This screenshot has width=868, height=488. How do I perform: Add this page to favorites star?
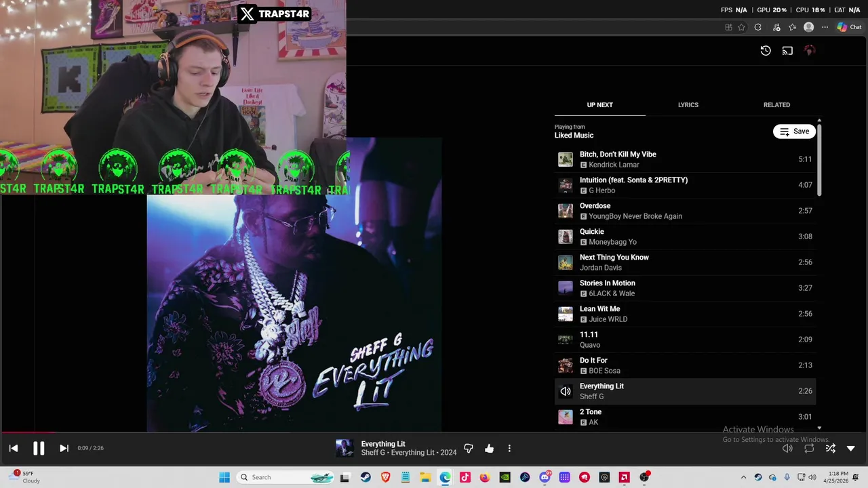[x=741, y=27]
